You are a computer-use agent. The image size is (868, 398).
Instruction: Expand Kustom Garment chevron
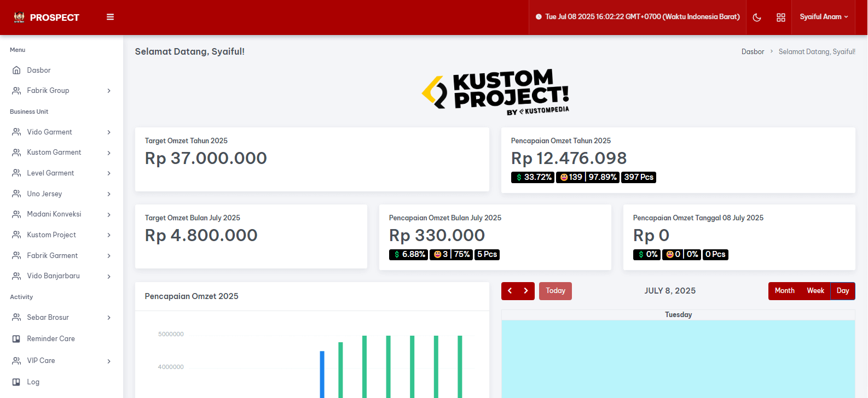coord(109,153)
